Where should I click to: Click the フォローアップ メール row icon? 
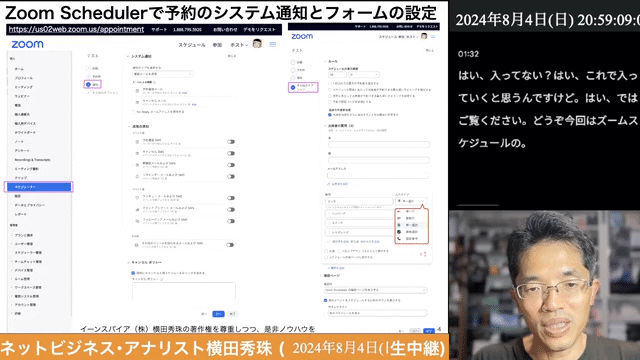[137, 221]
